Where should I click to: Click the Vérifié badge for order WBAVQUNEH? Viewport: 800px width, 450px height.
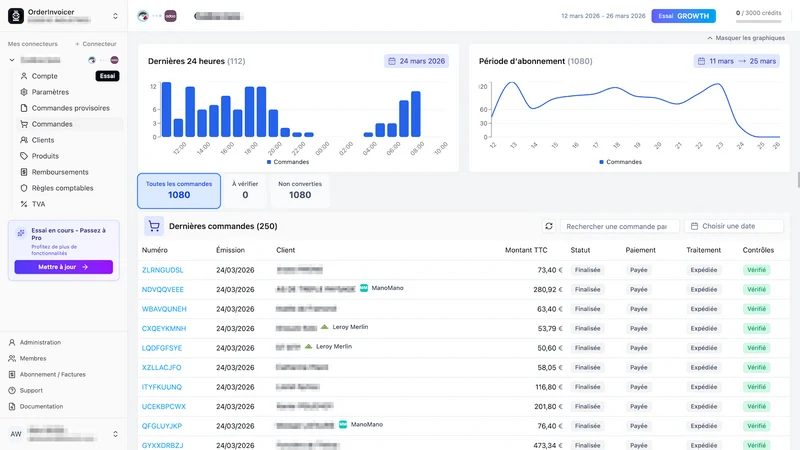[756, 309]
